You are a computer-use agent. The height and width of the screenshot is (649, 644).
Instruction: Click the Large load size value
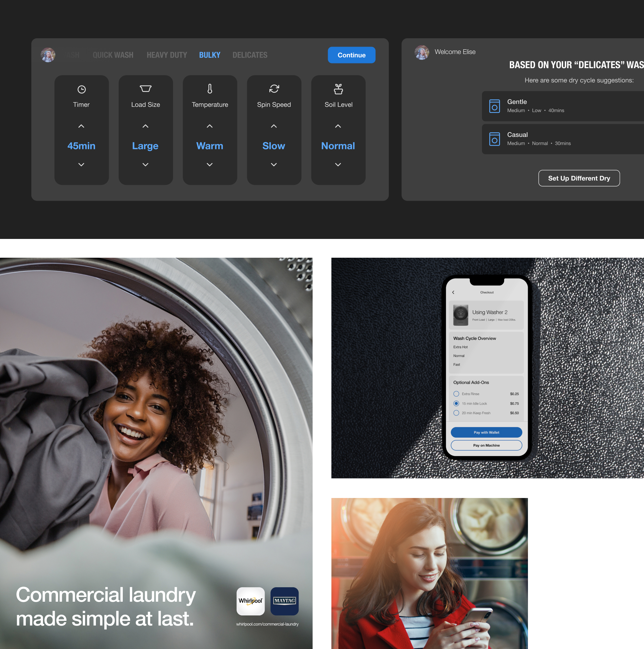pyautogui.click(x=145, y=146)
